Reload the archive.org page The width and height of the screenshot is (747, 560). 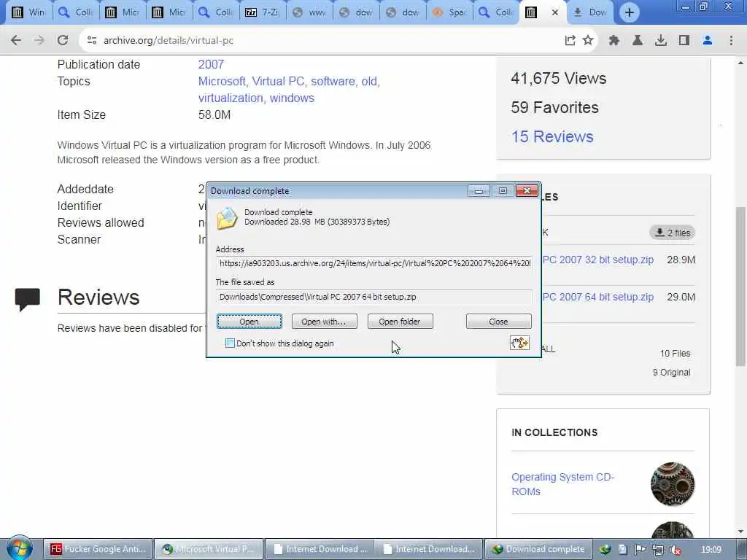63,41
